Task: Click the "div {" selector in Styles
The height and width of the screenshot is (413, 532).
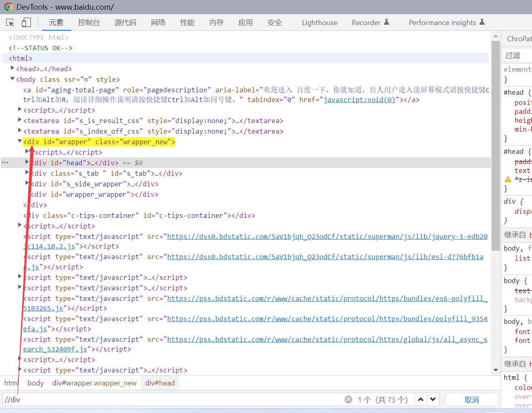Action: 513,201
